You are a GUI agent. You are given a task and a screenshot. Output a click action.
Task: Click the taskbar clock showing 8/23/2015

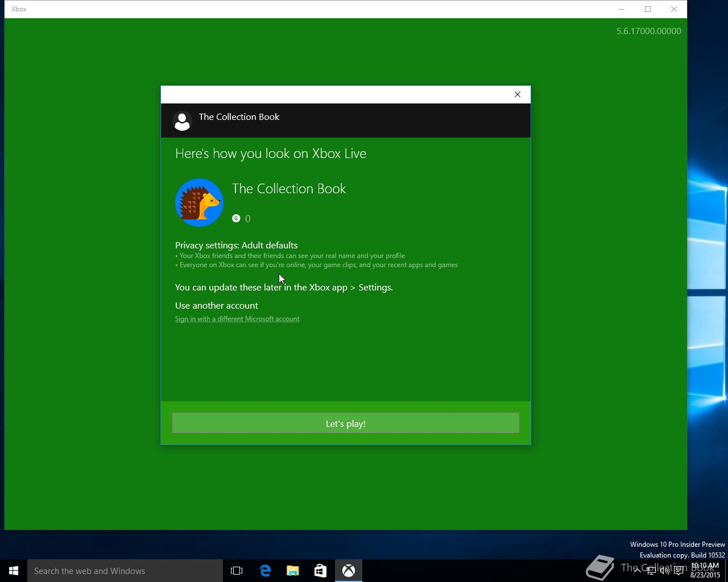point(705,571)
